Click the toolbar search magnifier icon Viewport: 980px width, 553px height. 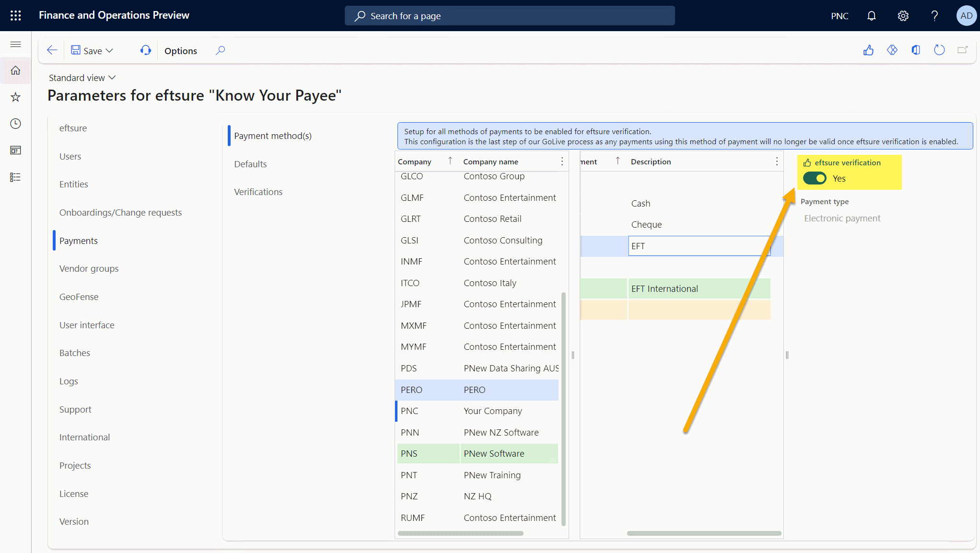(220, 50)
